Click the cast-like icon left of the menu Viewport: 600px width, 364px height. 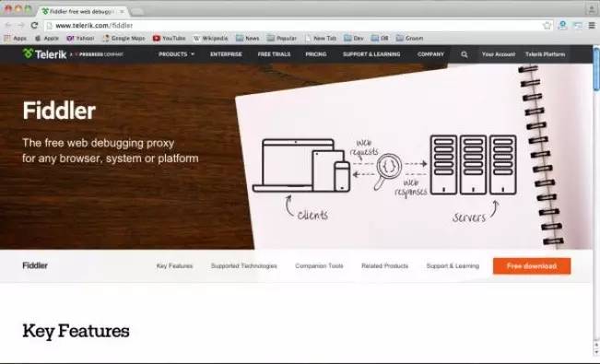point(578,26)
